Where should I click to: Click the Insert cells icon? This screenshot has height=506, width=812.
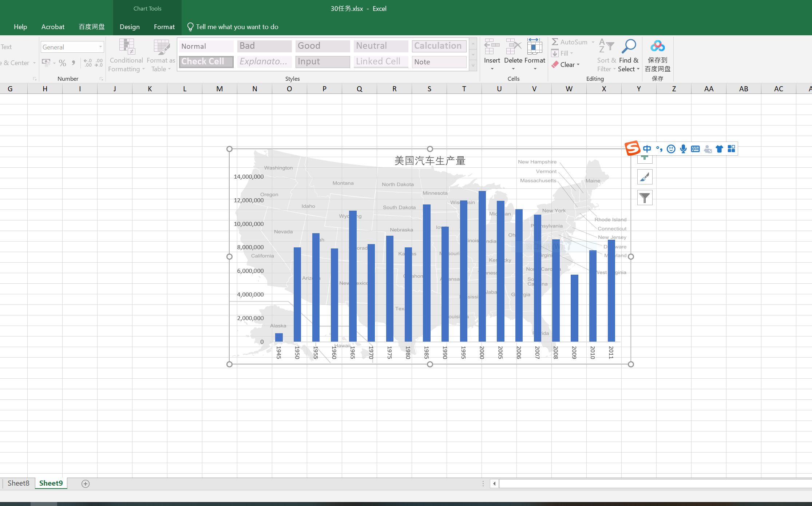(x=492, y=47)
